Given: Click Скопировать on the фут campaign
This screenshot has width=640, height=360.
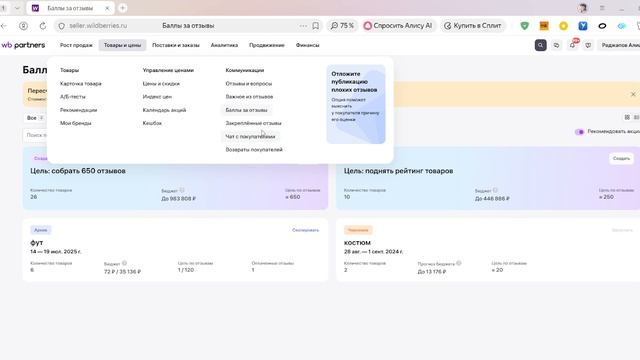Looking at the screenshot, I should click(x=305, y=230).
